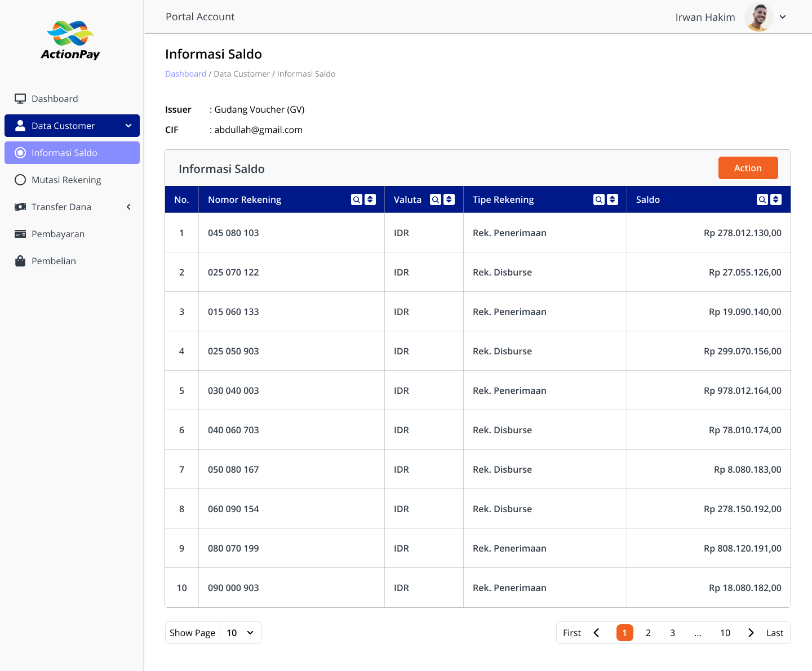Click the shopping bag icon beside Pembelian
This screenshot has width=812, height=671.
point(20,261)
